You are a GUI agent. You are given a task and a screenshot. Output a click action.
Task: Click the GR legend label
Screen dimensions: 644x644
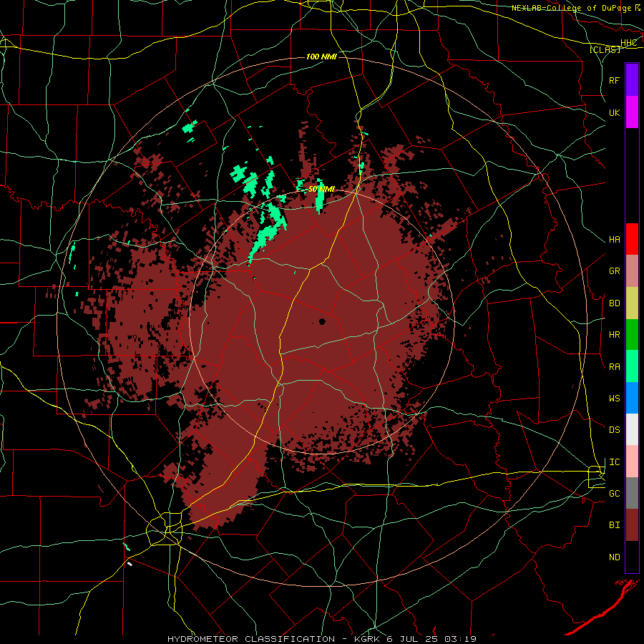tap(614, 271)
